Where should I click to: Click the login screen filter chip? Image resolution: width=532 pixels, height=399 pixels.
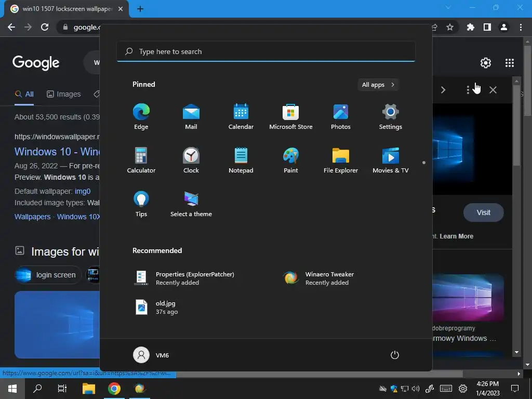[48, 275]
